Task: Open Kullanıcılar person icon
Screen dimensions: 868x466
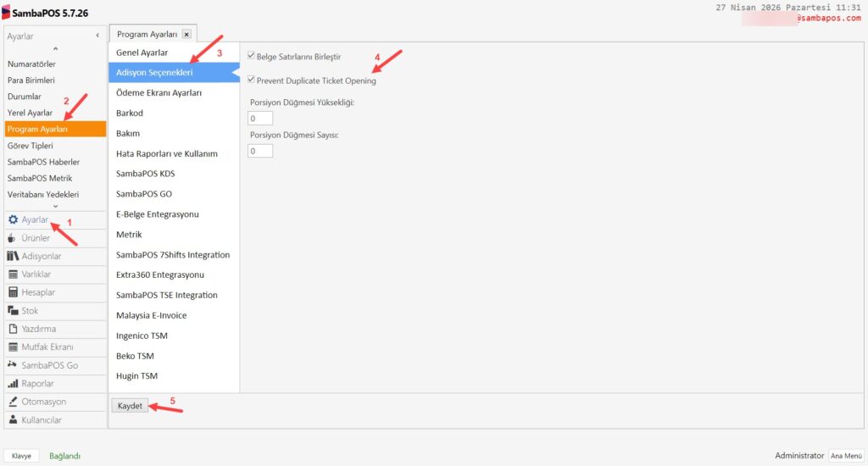Action: (x=13, y=420)
